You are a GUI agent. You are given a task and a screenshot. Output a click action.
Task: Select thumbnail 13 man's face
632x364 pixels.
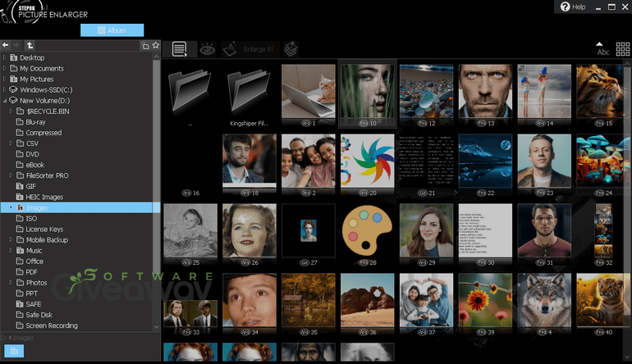coord(485,92)
